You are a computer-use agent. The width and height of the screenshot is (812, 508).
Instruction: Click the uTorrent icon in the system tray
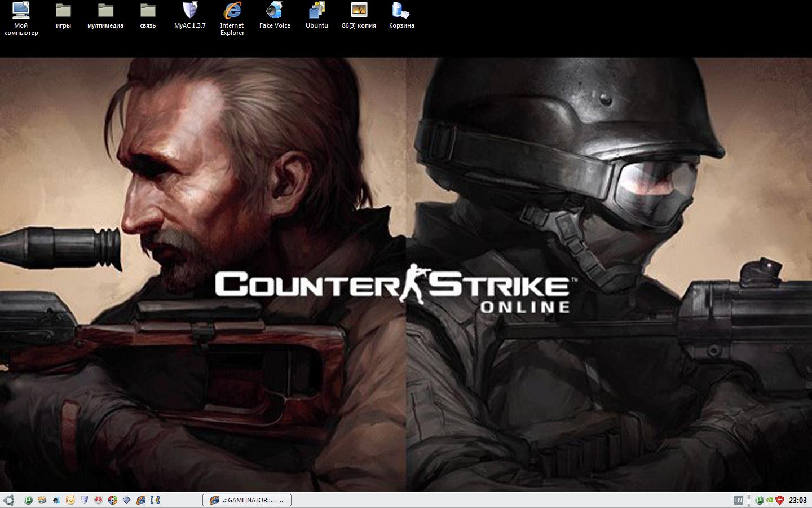pyautogui.click(x=760, y=500)
